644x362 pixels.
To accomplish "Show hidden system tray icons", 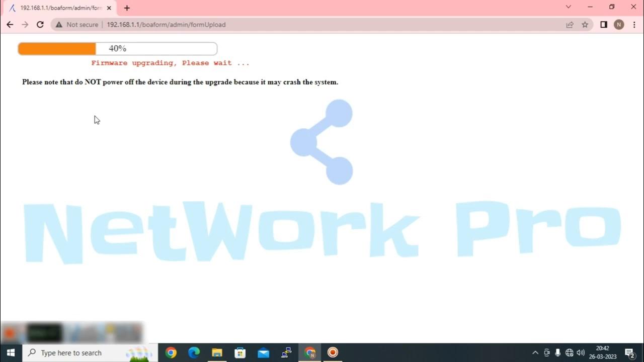I will 535,352.
